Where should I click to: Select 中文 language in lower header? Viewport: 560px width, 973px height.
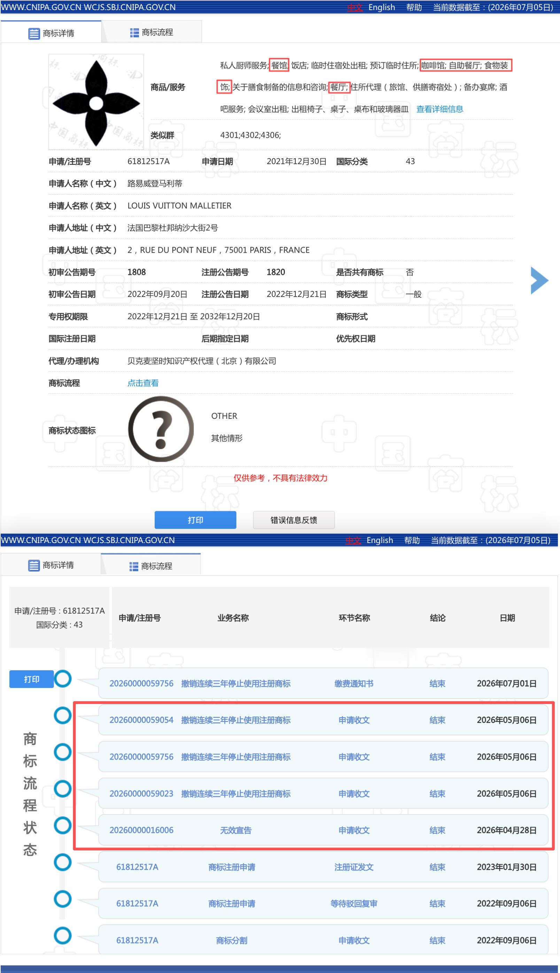(x=353, y=540)
